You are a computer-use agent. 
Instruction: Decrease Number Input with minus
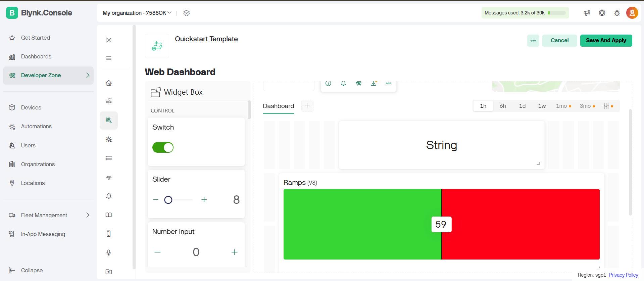158,252
